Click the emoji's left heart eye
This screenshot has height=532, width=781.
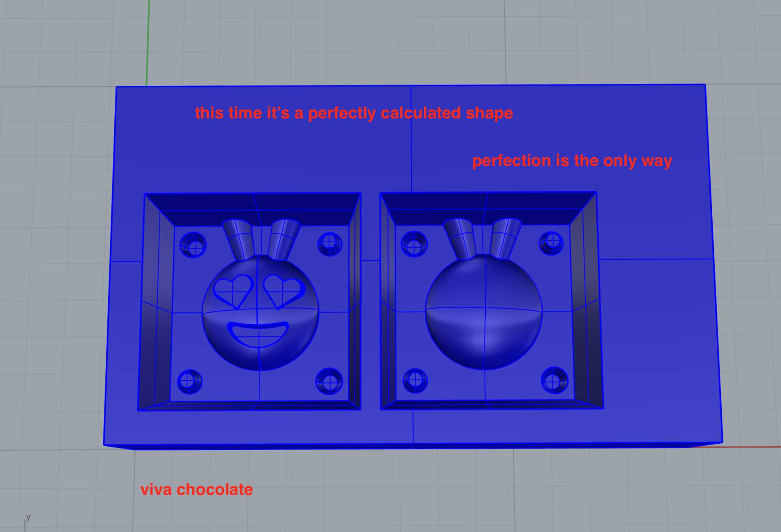click(x=233, y=291)
